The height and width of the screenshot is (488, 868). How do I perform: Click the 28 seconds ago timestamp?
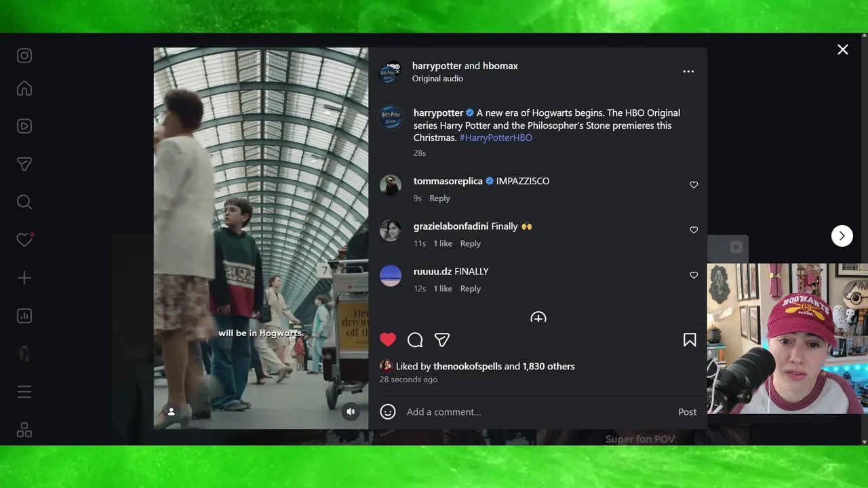[408, 380]
